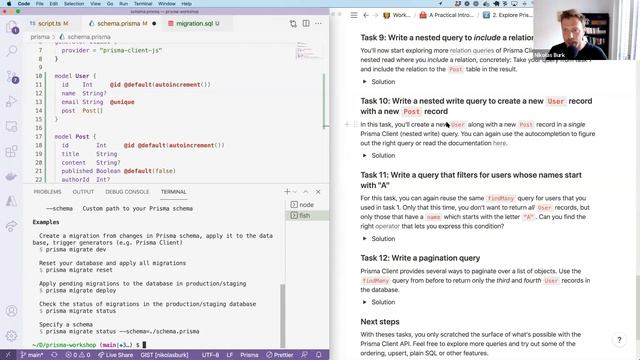Expand the Task 11 Solution toggle
This screenshot has width=640, height=360.
pos(364,239)
